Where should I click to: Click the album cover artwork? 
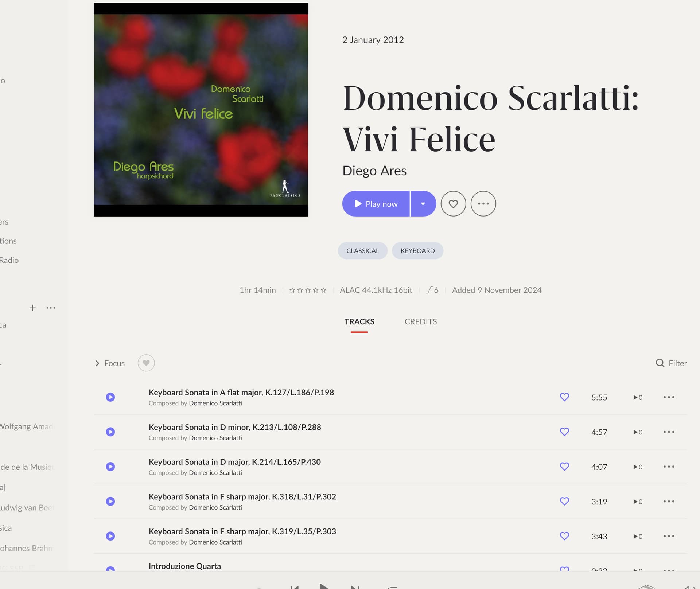(201, 109)
